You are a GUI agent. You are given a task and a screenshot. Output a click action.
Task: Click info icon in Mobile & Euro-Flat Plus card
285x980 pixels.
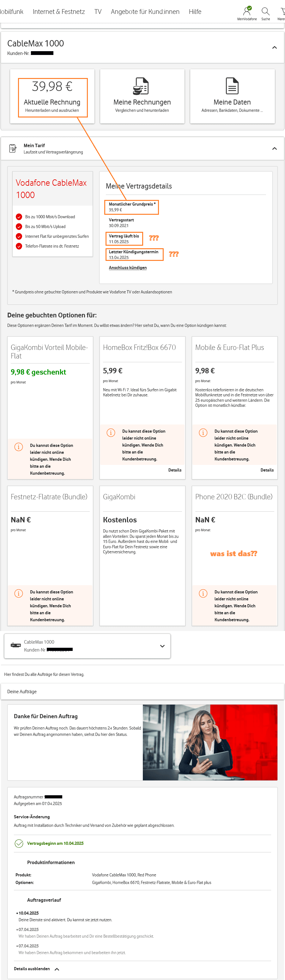[203, 433]
